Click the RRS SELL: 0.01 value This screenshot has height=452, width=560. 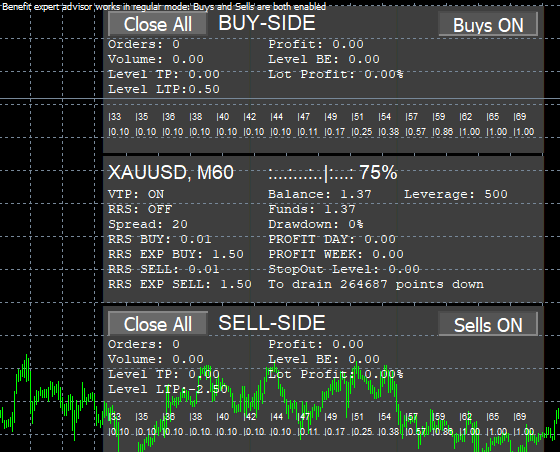[164, 269]
